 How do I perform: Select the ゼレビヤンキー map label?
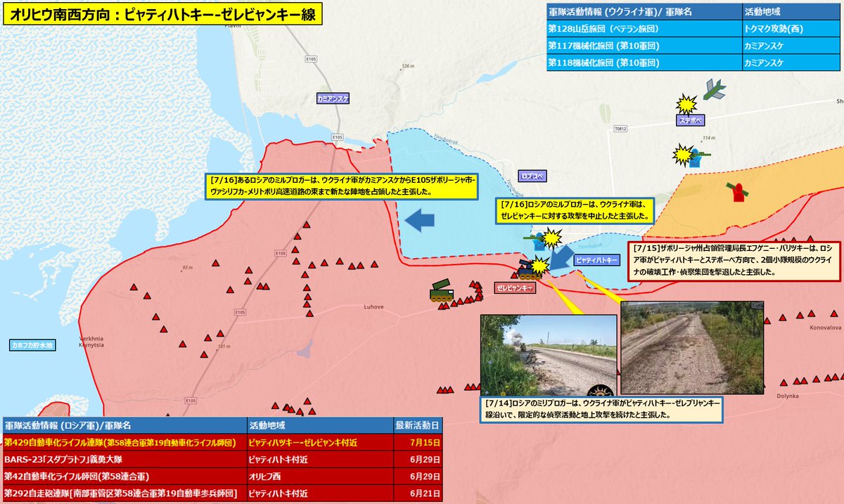tap(516, 288)
